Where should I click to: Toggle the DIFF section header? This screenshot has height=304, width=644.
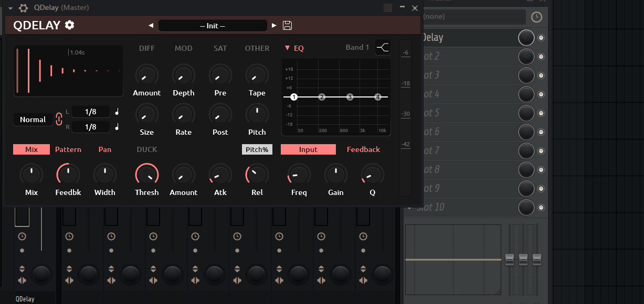(147, 48)
